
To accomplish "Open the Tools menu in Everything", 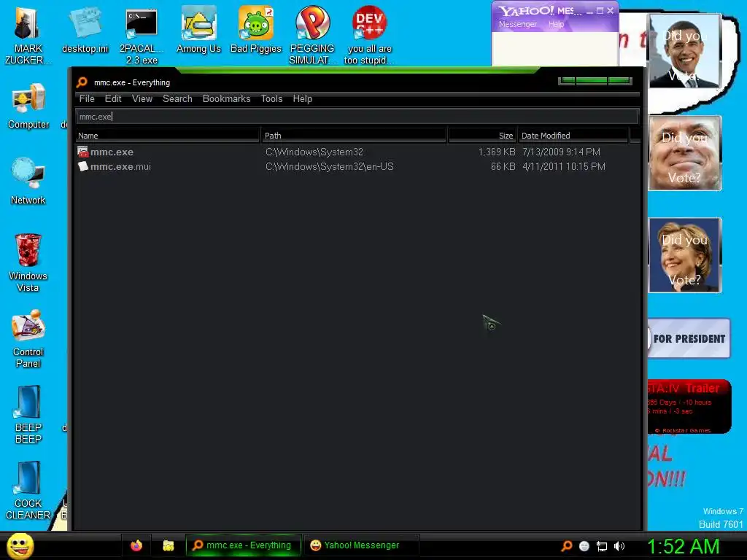I will [x=271, y=98].
